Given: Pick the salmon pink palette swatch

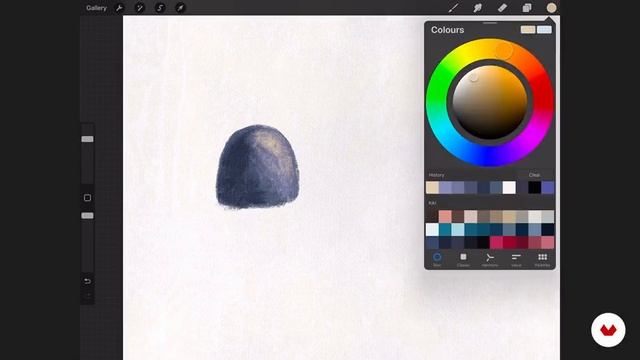Looking at the screenshot, I should (445, 216).
